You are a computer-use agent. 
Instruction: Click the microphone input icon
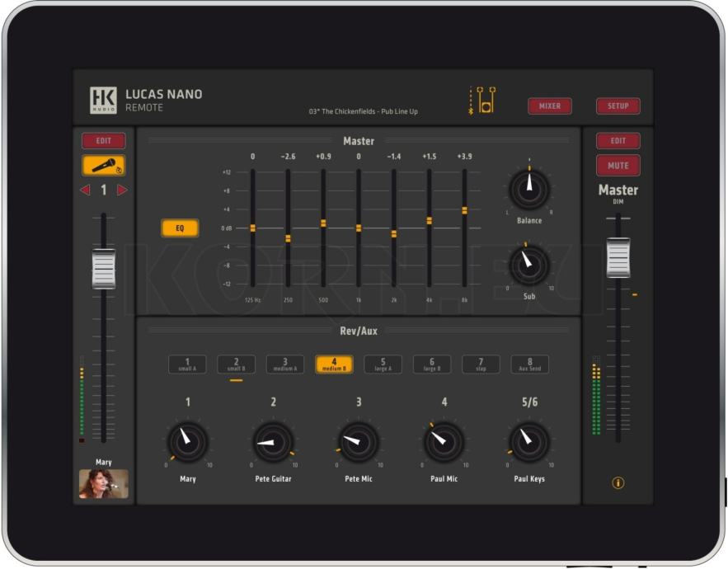click(104, 166)
